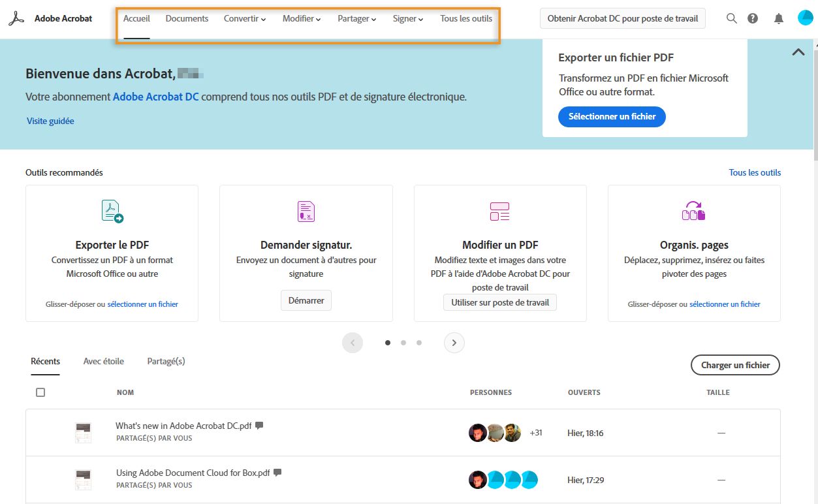The width and height of the screenshot is (818, 504).
Task: Click sélectionner un fichier in Organis. pages card
Action: click(725, 304)
